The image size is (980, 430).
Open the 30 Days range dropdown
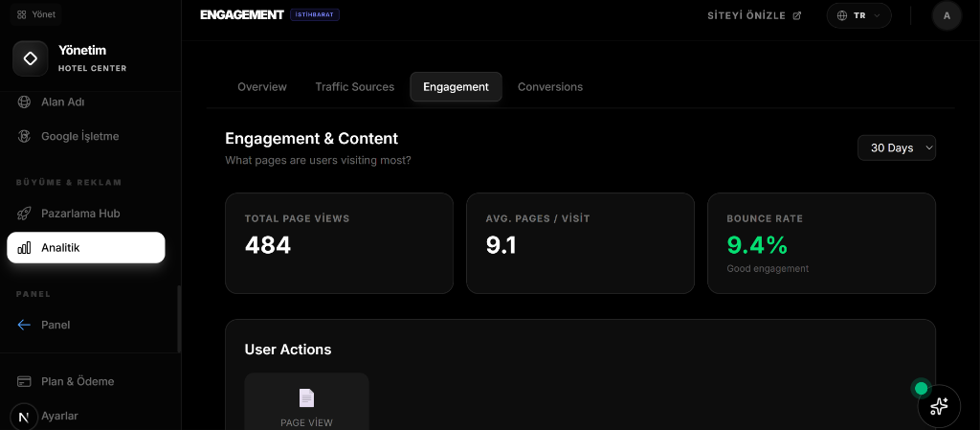(x=897, y=147)
